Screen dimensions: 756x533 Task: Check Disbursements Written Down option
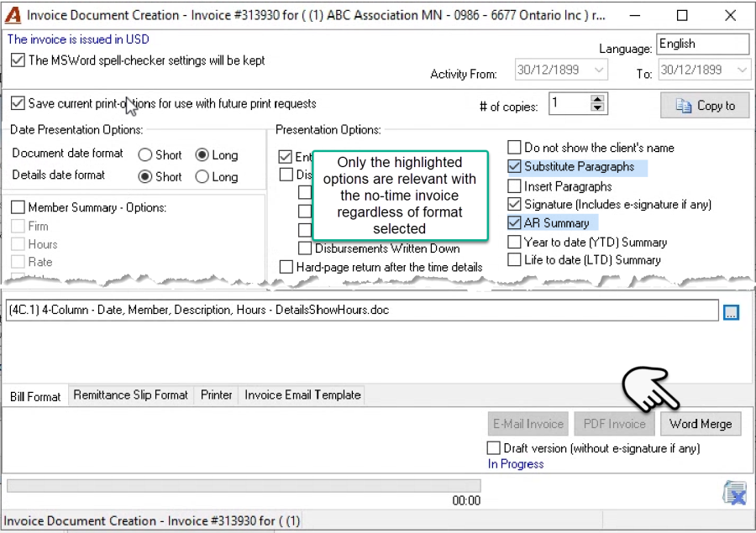point(305,248)
